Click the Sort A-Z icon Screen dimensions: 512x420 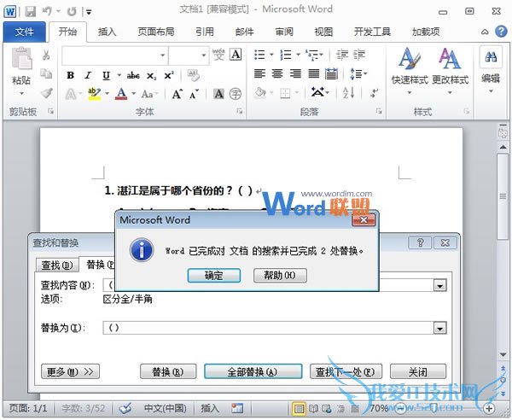(348, 93)
